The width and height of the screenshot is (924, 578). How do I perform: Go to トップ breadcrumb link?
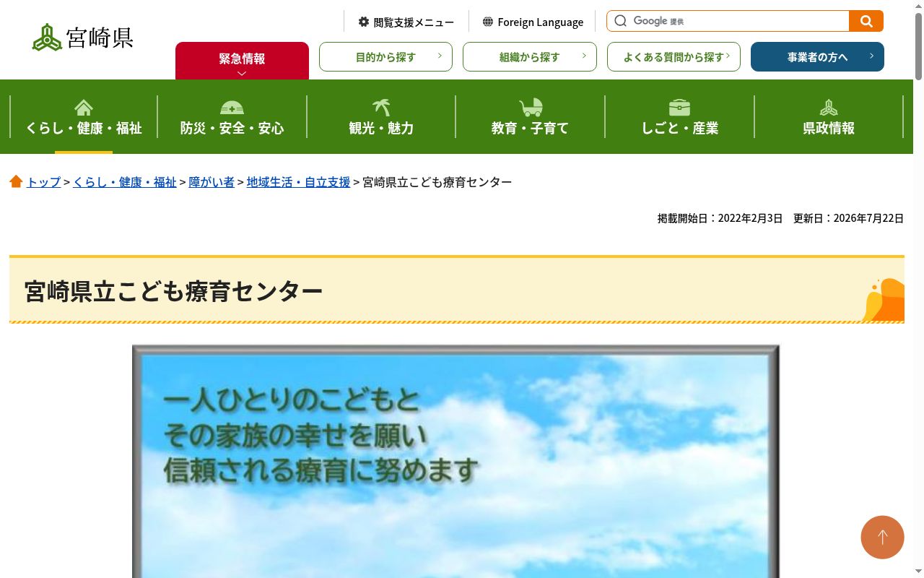[x=43, y=182]
